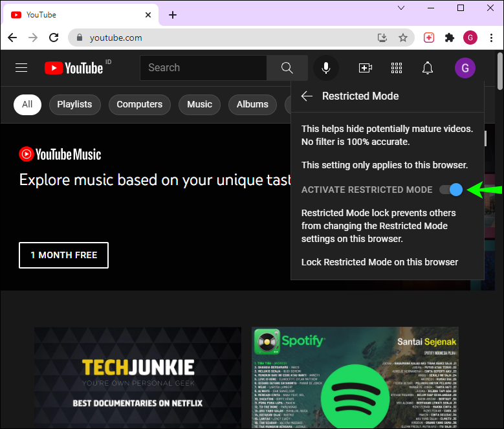Select the Albums filter chip
The width and height of the screenshot is (504, 429).
252,104
